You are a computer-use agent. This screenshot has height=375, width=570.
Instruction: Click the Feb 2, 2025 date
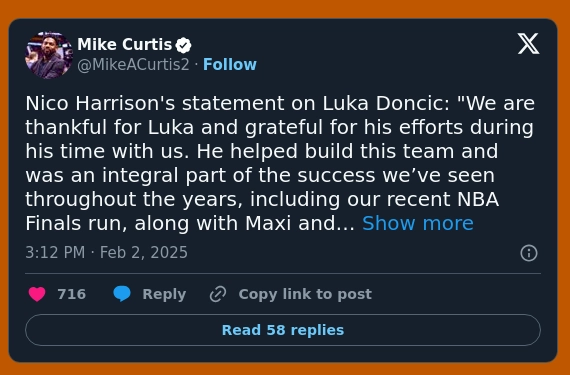click(x=144, y=253)
